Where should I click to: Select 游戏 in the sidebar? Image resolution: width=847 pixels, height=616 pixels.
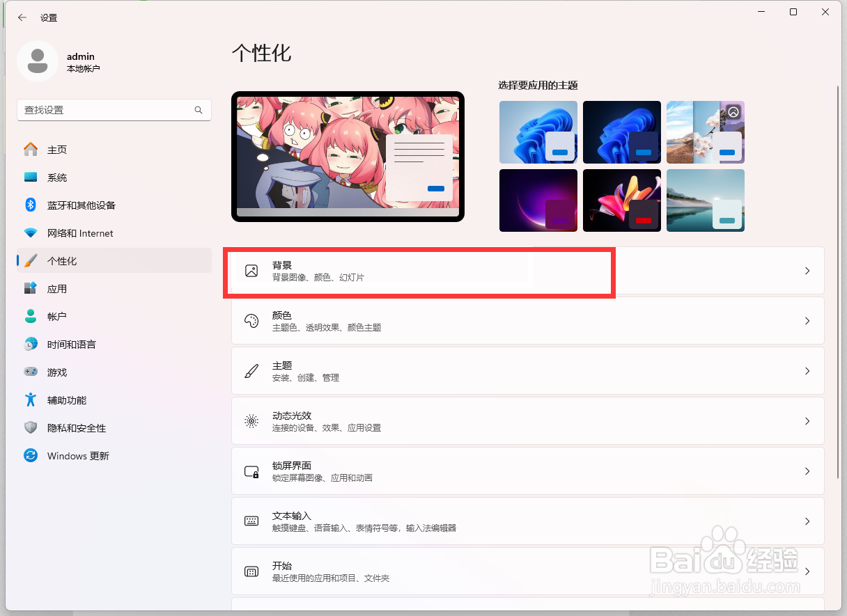[x=114, y=372]
